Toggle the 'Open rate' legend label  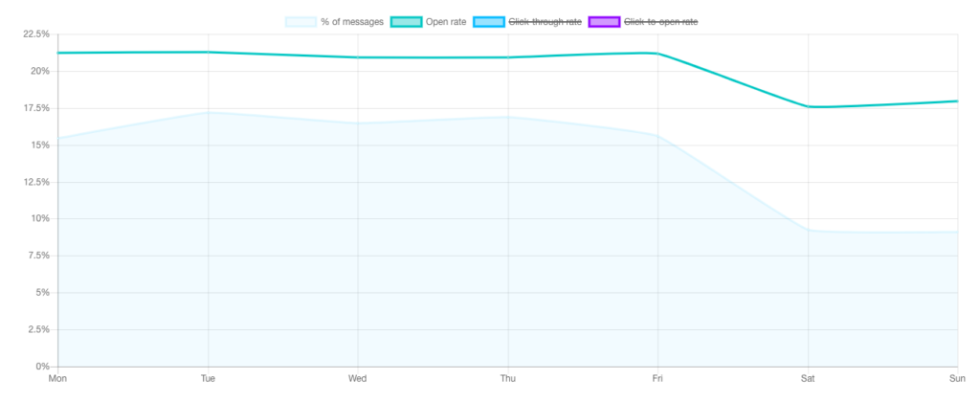446,21
